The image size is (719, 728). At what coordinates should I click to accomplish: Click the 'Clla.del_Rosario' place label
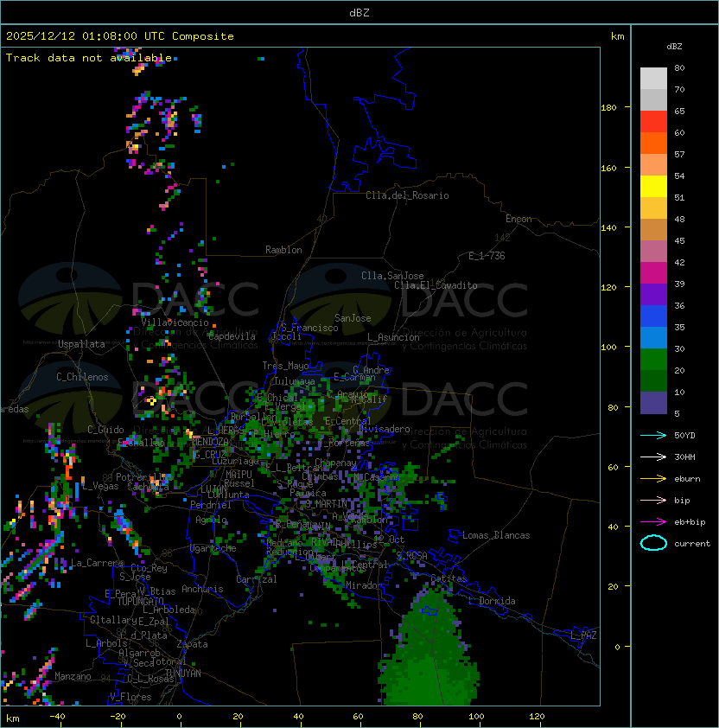(x=407, y=195)
